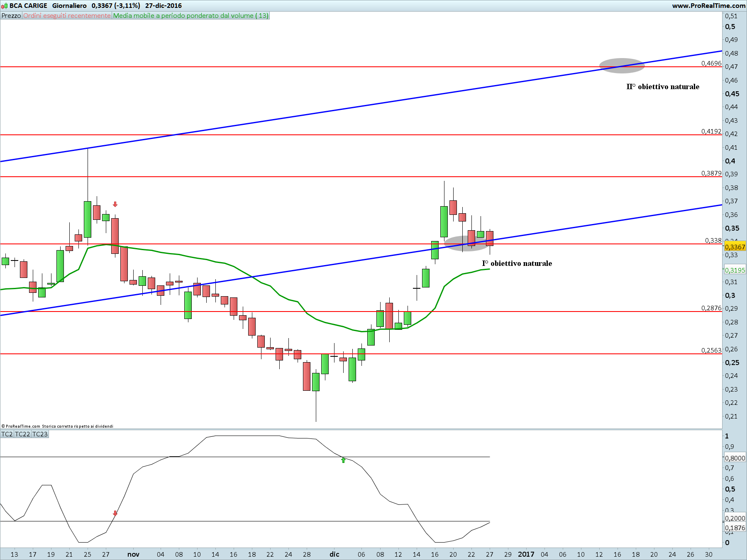
Task: Click the green 0,3195 moving average tag
Action: [735, 270]
